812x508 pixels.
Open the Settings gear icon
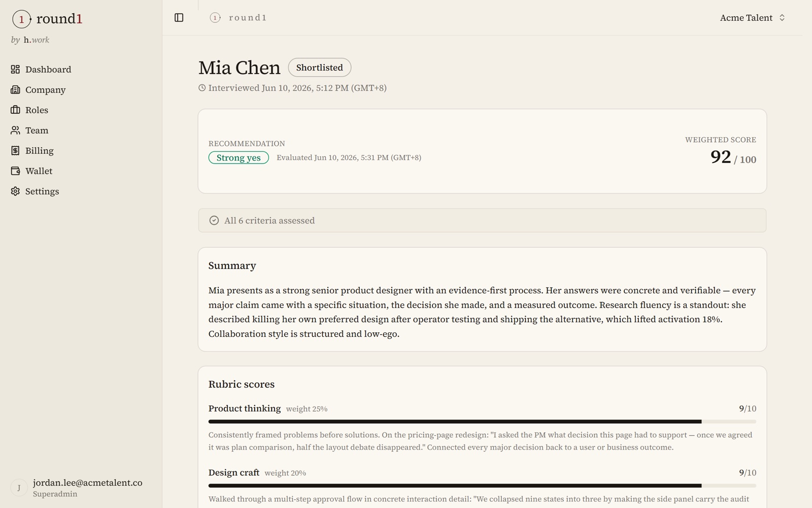15,191
